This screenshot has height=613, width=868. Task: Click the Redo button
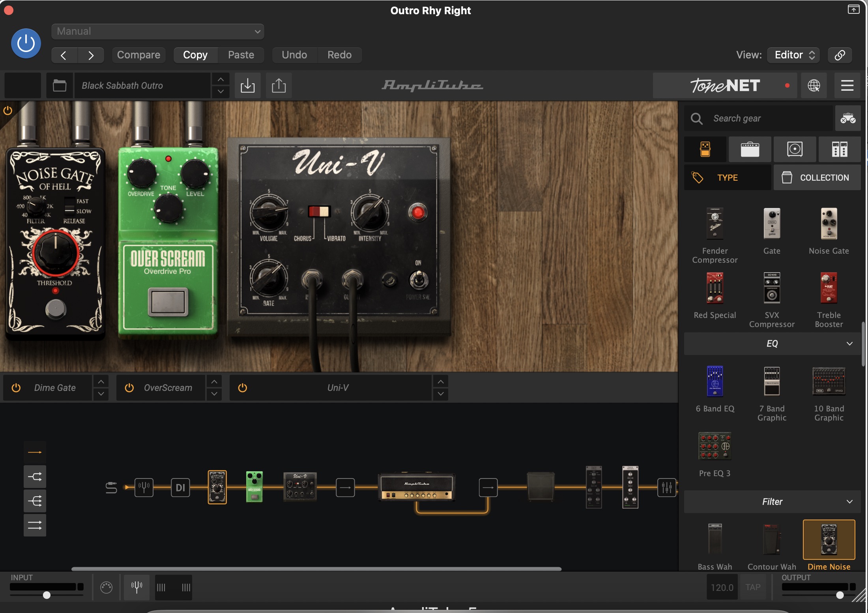[339, 55]
